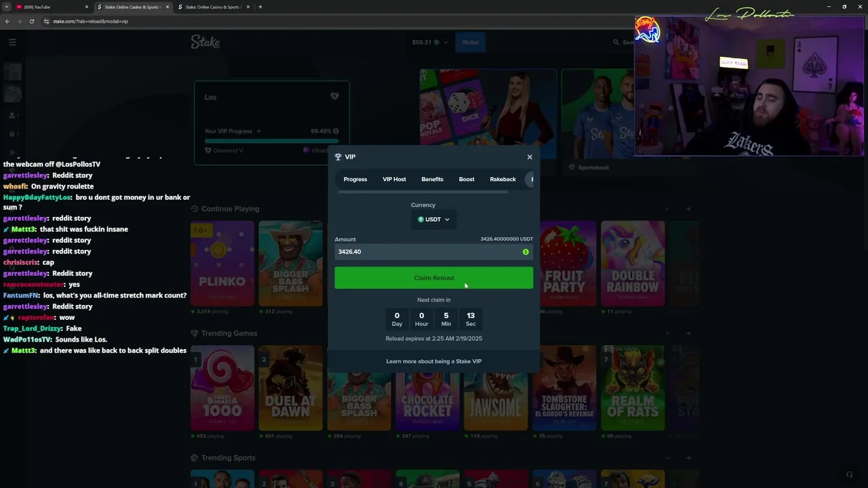Click the casino dice promotional banner

(488, 114)
